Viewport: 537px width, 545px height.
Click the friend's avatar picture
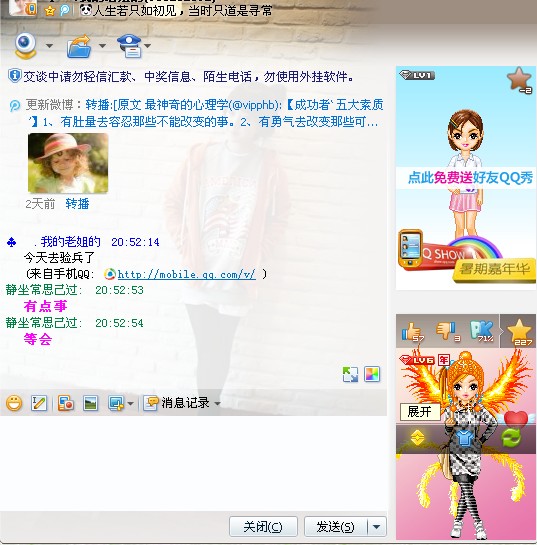pos(23,7)
